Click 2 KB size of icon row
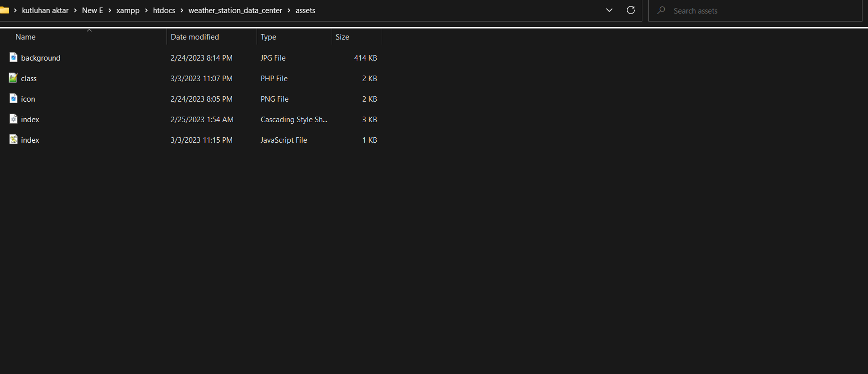 370,99
